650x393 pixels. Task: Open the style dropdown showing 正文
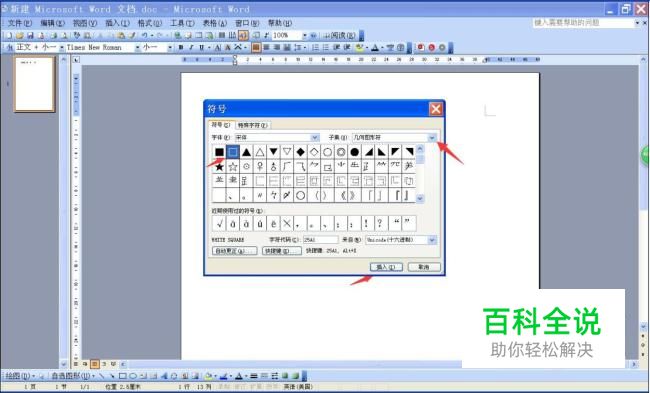pyautogui.click(x=62, y=48)
